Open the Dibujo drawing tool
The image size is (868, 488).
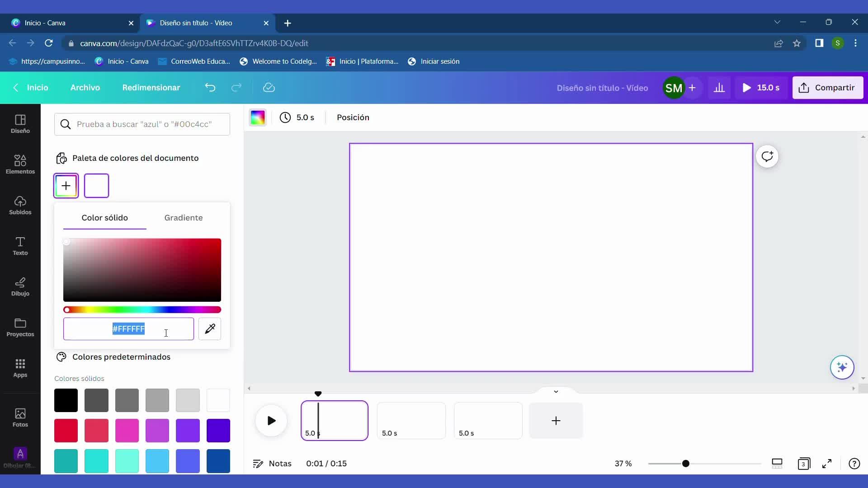(20, 286)
